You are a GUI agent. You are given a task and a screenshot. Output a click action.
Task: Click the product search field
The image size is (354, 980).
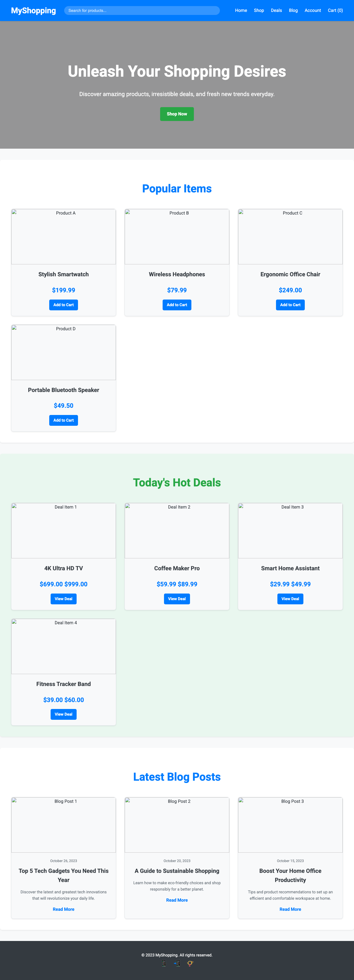tap(141, 10)
